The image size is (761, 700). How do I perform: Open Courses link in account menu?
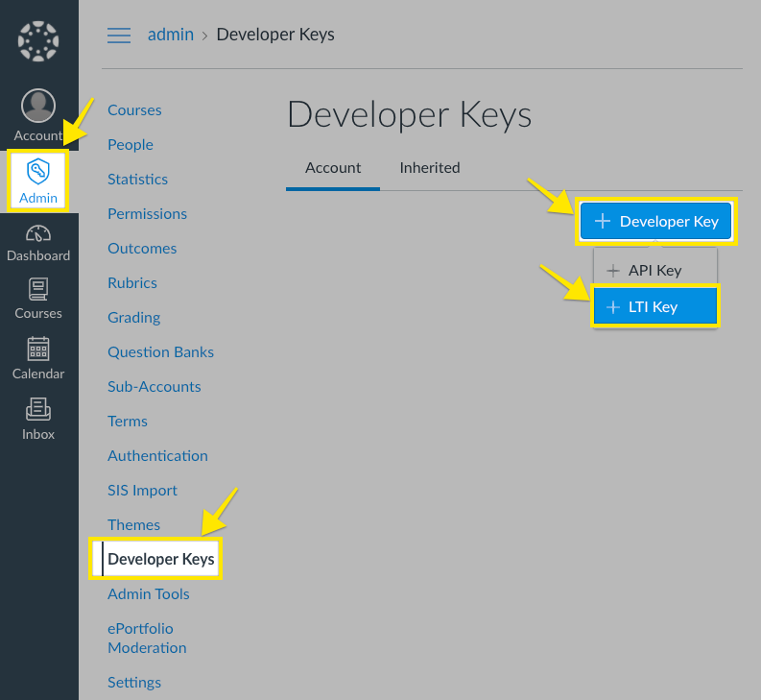click(134, 110)
